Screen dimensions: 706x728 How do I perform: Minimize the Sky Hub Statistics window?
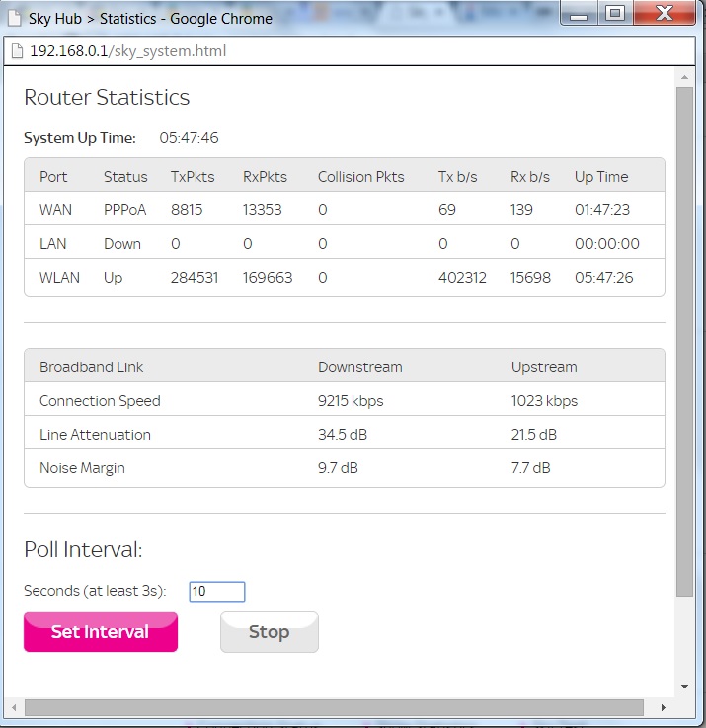tap(579, 15)
